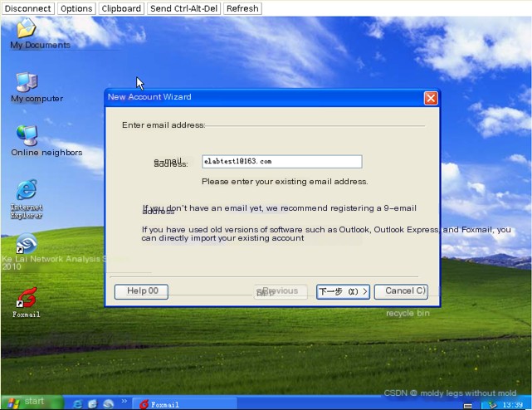Close the New Account Wizard dialog
The height and width of the screenshot is (410, 532).
click(x=431, y=99)
